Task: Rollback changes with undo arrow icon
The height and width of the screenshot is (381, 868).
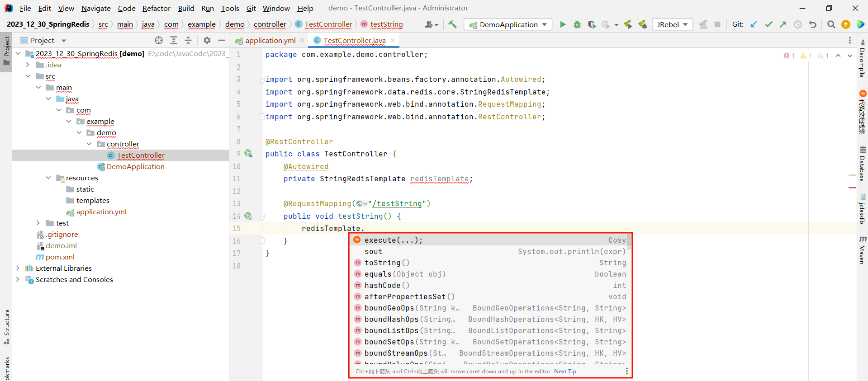Action: pyautogui.click(x=813, y=24)
